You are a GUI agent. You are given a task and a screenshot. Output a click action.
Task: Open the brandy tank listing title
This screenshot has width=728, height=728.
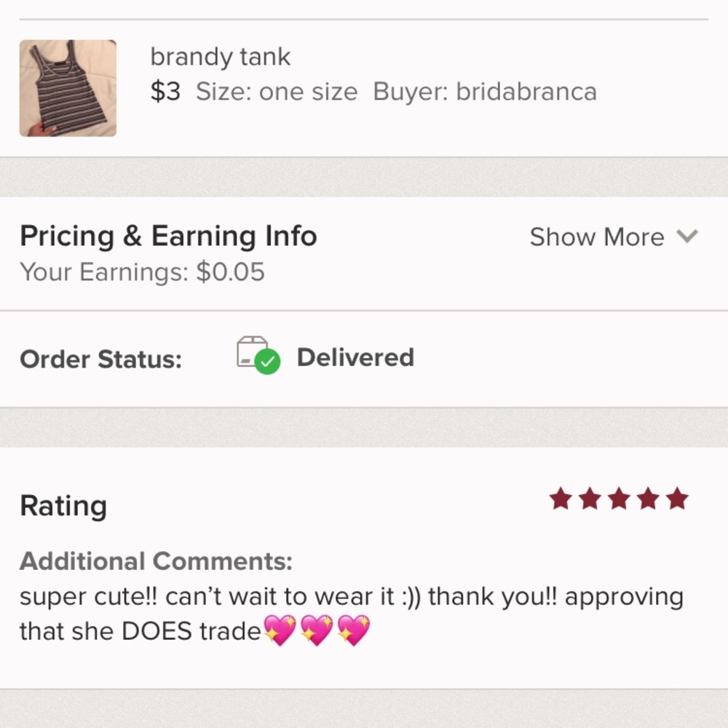220,57
